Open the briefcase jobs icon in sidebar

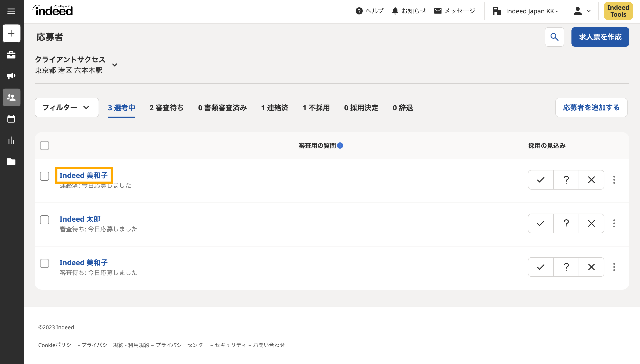[11, 55]
